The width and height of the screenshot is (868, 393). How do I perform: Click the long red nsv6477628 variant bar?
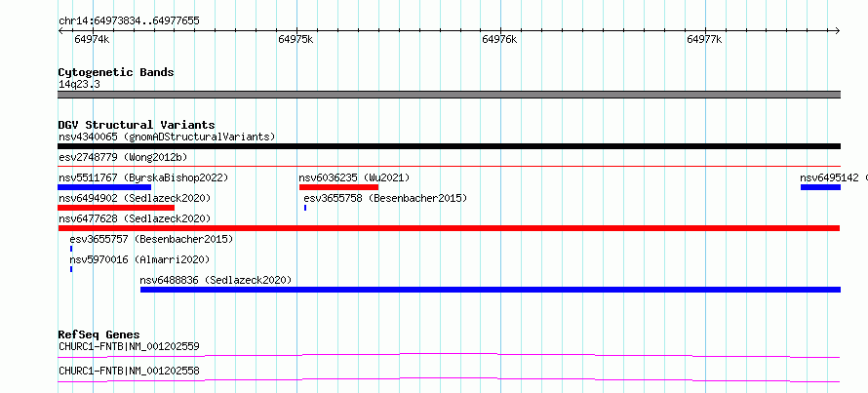[449, 228]
